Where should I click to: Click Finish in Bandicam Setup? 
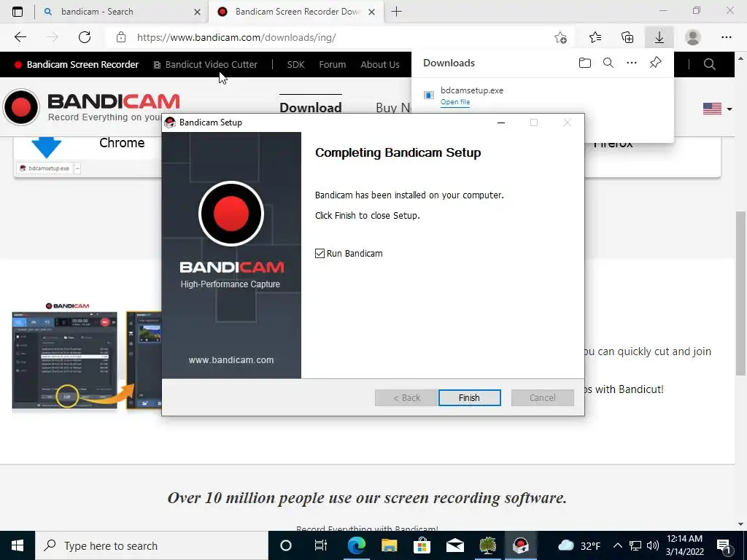pos(469,397)
